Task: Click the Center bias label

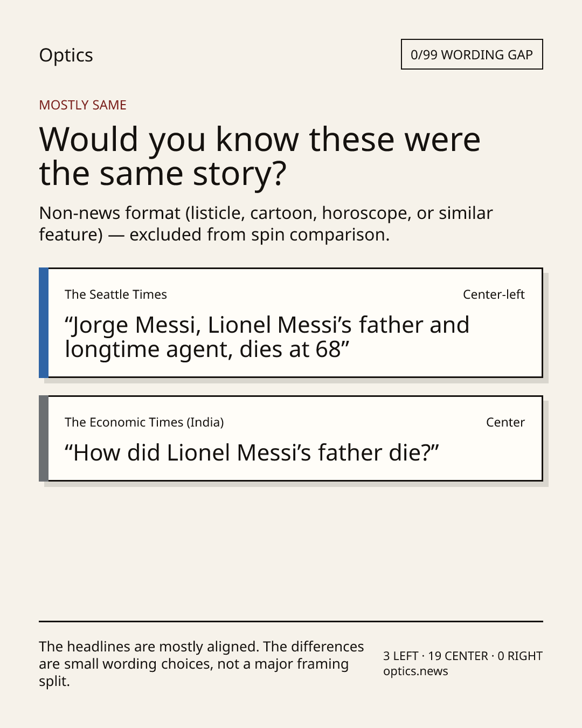Action: tap(505, 422)
